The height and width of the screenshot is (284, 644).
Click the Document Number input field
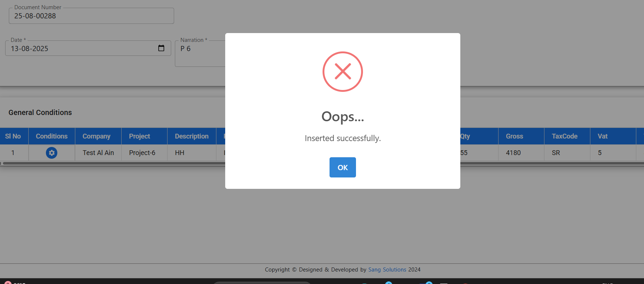click(91, 16)
